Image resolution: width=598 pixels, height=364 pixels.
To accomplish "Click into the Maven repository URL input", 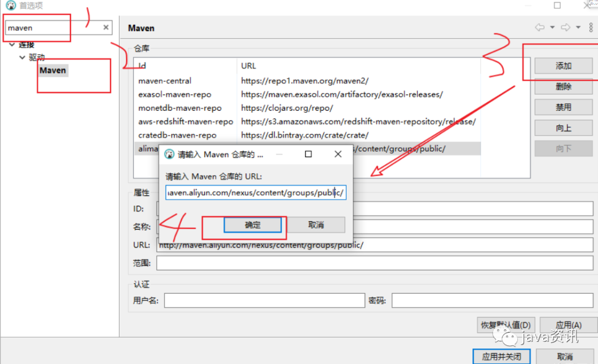I will coord(255,193).
